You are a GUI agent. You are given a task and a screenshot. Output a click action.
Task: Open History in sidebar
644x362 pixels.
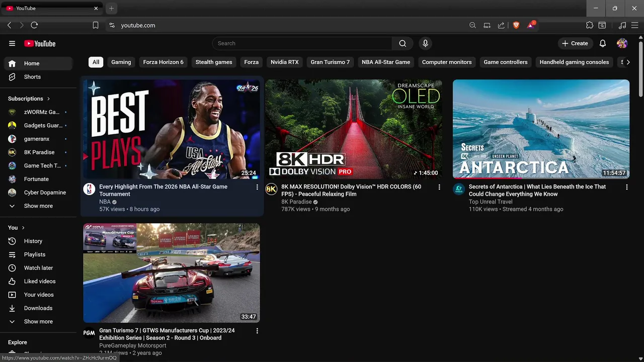[x=38, y=241]
